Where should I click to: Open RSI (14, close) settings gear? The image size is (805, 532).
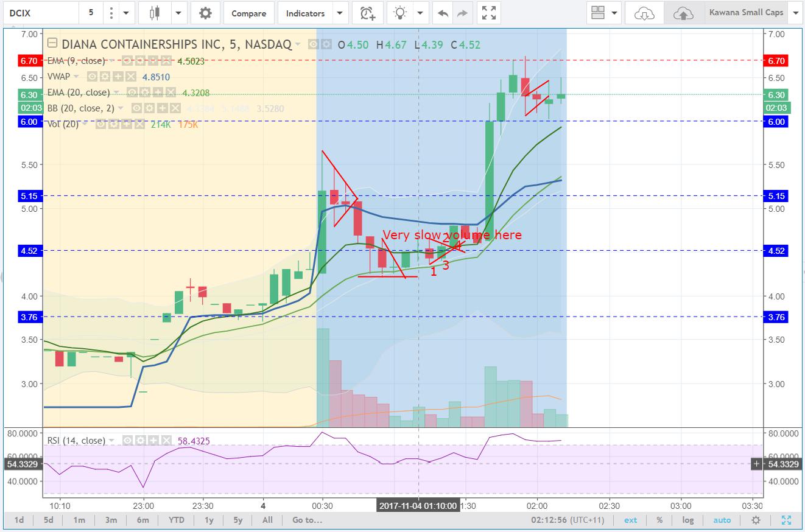pos(139,440)
